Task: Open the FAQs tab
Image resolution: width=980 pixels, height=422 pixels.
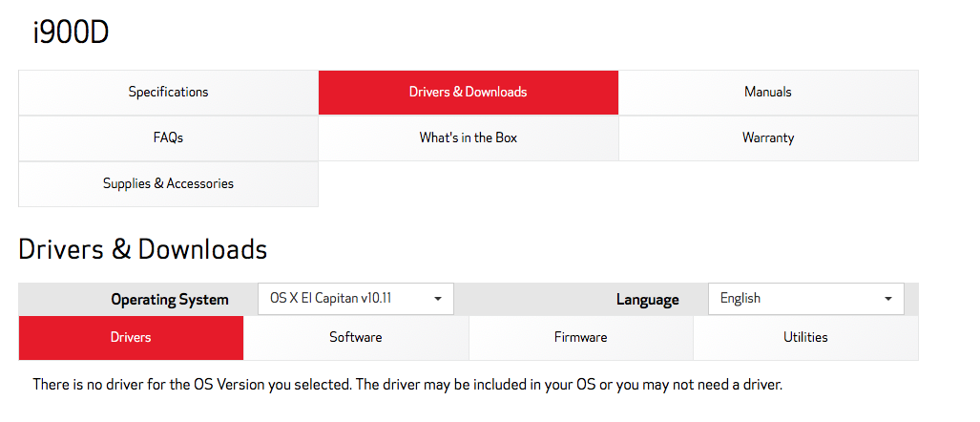Action: (168, 138)
